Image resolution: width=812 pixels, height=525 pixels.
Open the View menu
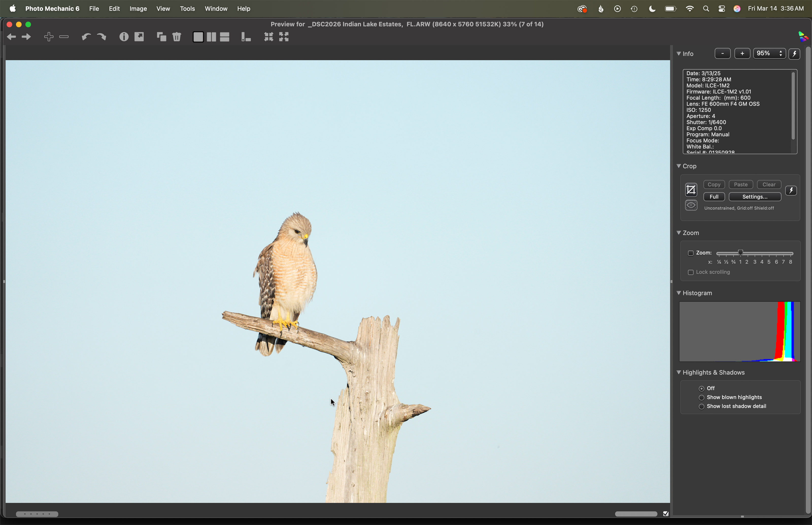(163, 9)
